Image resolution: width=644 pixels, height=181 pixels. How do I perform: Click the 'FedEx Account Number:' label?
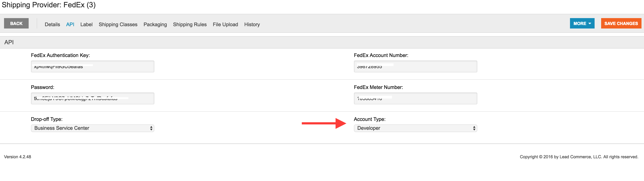pos(381,55)
